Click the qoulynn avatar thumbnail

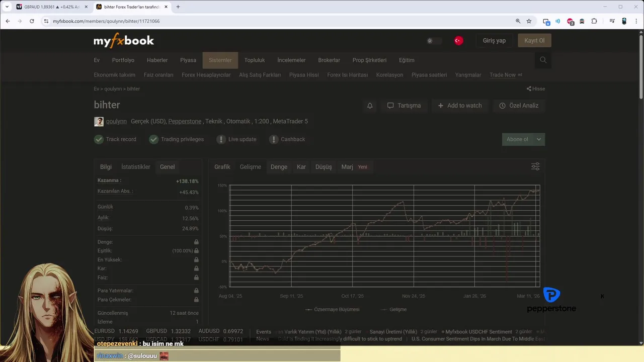pos(99,122)
